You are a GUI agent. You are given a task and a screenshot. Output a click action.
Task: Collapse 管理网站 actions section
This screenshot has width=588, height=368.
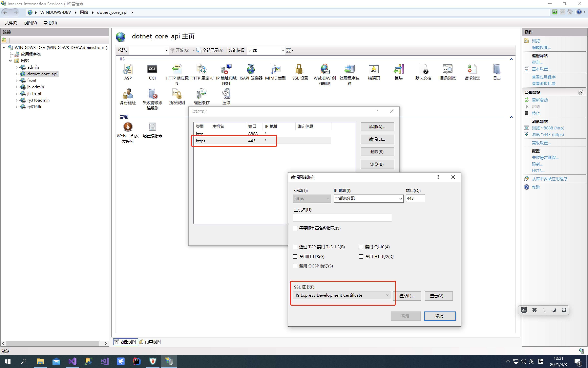(581, 92)
